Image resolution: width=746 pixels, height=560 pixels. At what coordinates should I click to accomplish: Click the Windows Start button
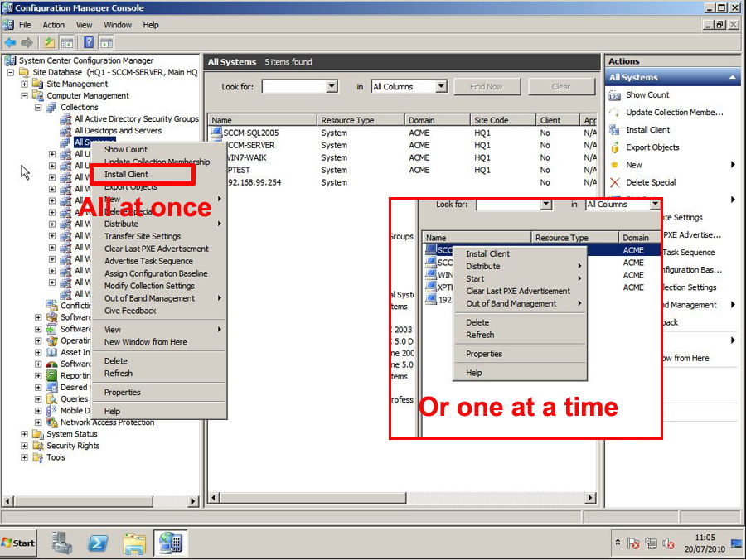click(x=18, y=543)
